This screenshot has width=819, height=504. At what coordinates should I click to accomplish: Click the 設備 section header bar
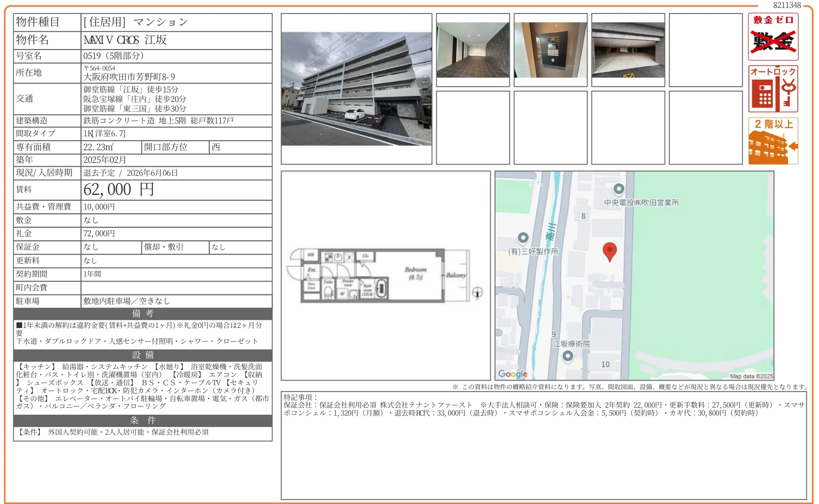point(143,355)
